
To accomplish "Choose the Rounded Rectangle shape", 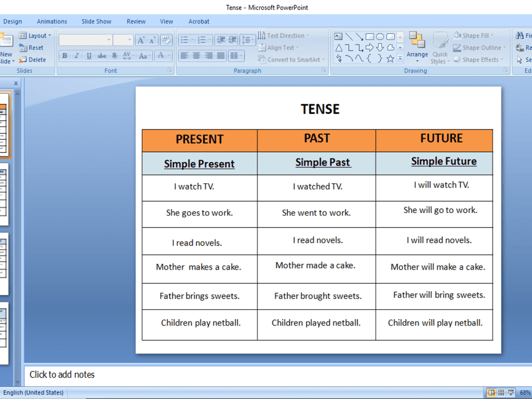I will tap(390, 36).
